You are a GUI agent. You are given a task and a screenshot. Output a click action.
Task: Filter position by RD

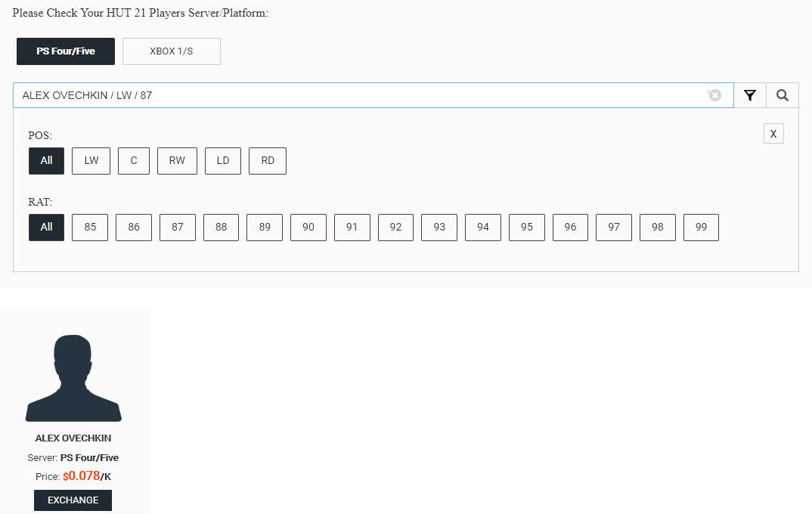268,161
